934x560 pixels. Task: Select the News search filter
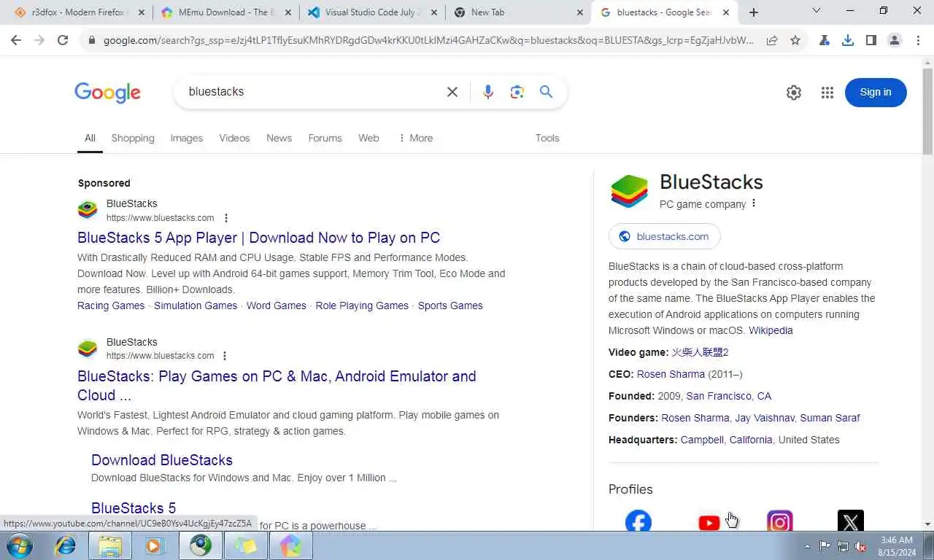[279, 138]
